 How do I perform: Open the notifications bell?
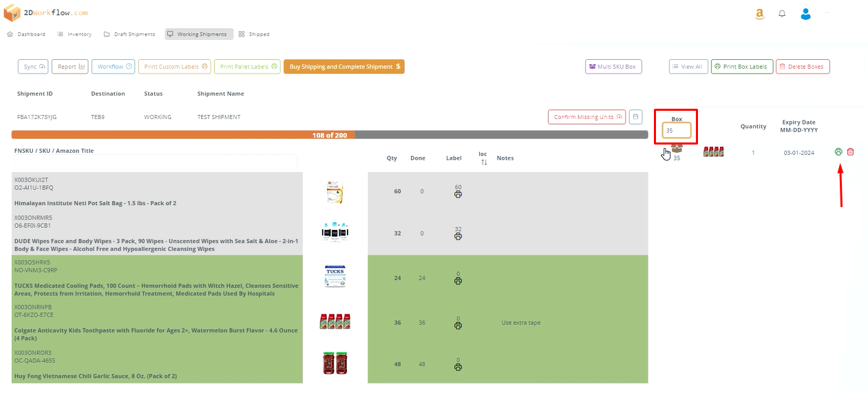782,14
